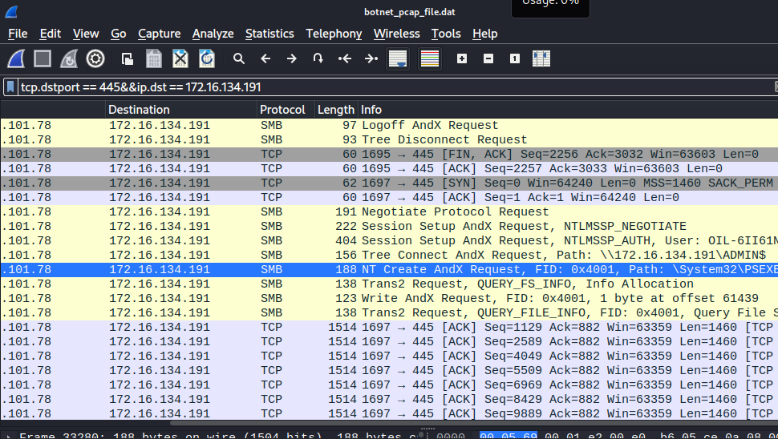The height and width of the screenshot is (440, 778).
Task: Open the Help menu
Action: (485, 34)
